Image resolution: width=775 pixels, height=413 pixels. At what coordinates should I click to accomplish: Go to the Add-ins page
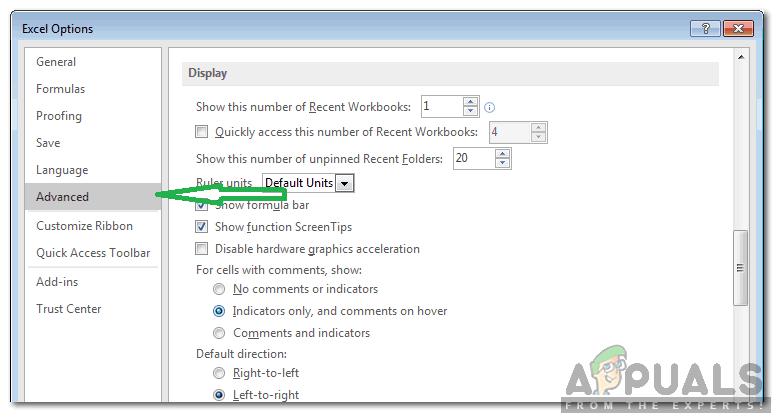(x=93, y=282)
